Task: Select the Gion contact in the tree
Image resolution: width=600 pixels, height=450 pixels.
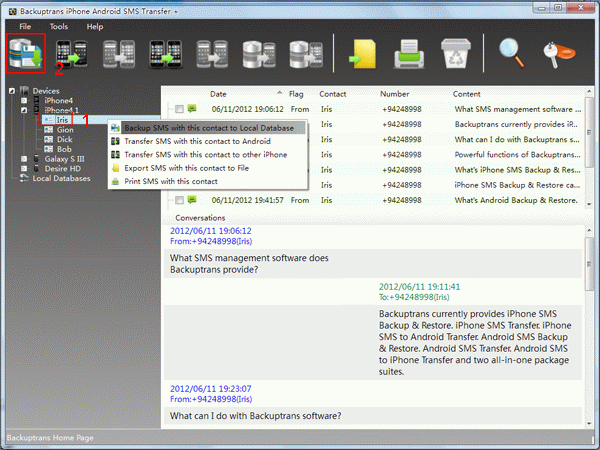Action: point(64,129)
